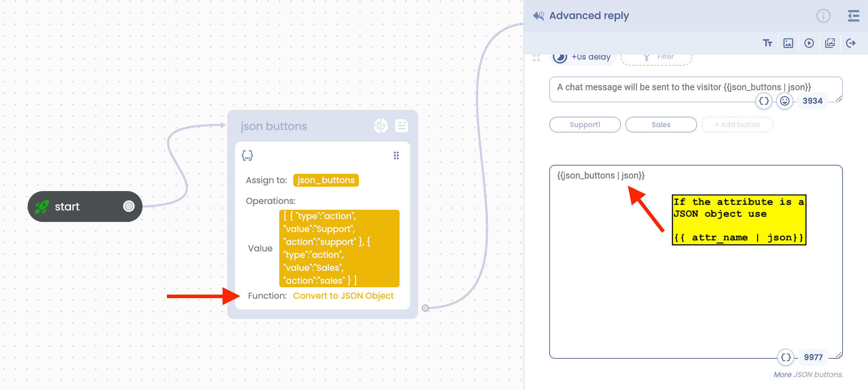Select the Support1 button
The width and height of the screenshot is (868, 390).
pyautogui.click(x=585, y=125)
